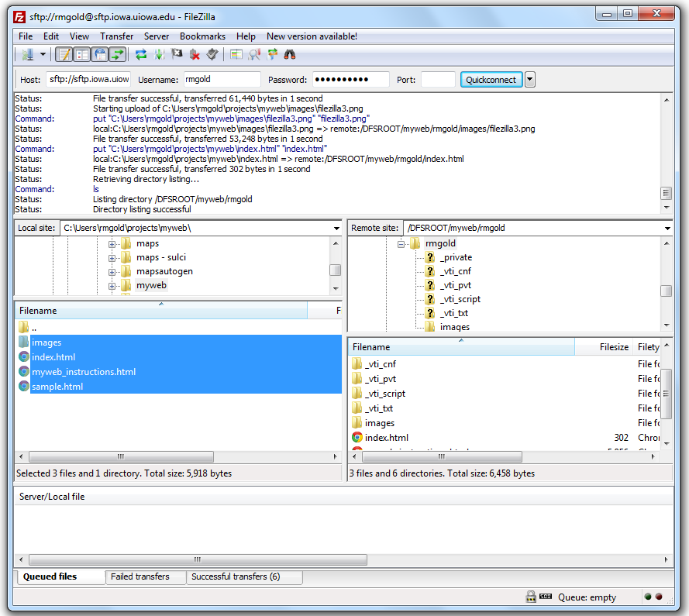Open the Local site path dropdown

point(336,228)
